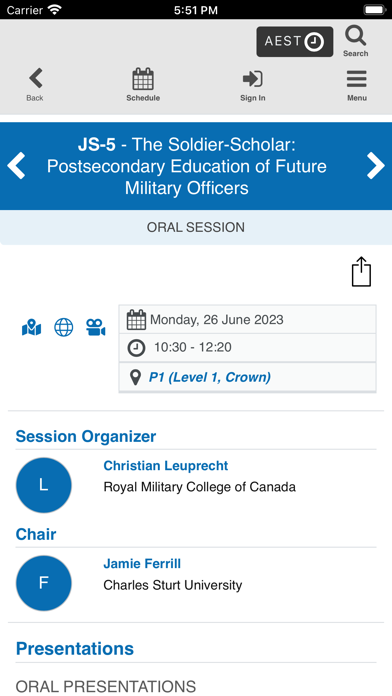Tap the F avatar circle for the chair

coord(44,583)
